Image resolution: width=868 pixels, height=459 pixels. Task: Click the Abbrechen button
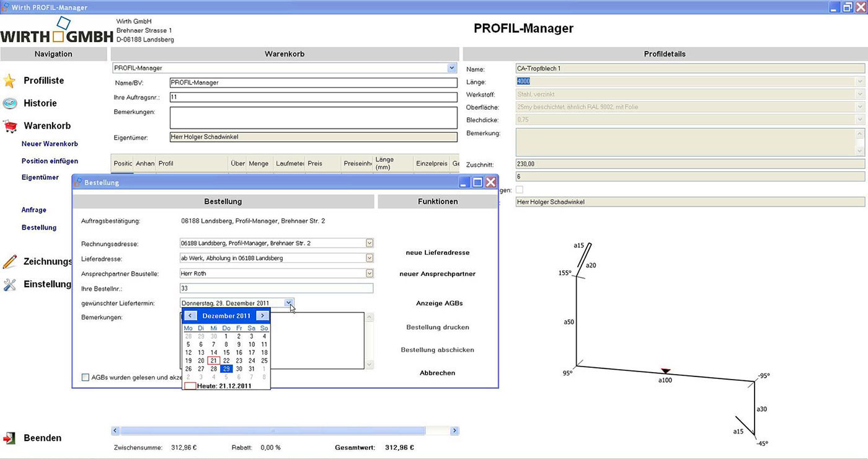[437, 373]
